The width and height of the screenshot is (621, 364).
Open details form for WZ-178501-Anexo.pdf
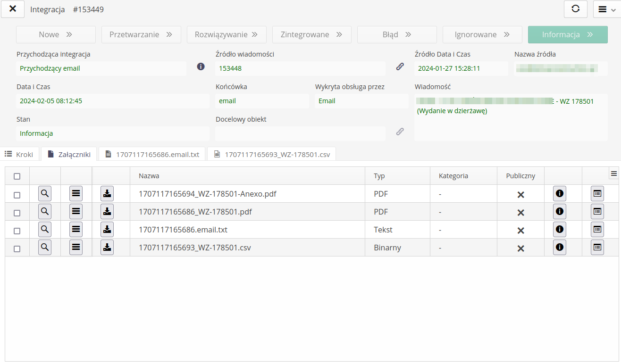[597, 194]
